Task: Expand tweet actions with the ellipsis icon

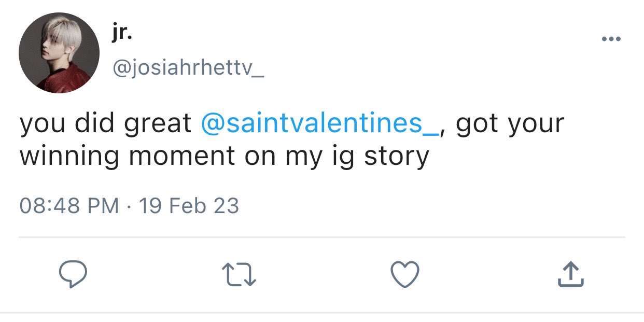Action: coord(611,39)
